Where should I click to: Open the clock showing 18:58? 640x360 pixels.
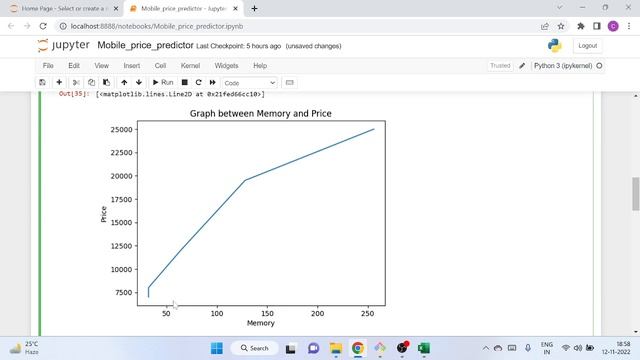pos(616,348)
